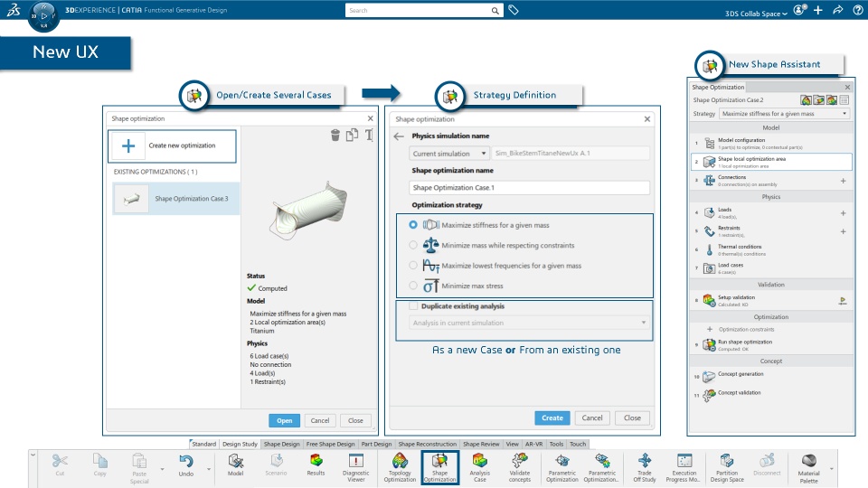Click the magnifier icon in search box

click(x=495, y=11)
